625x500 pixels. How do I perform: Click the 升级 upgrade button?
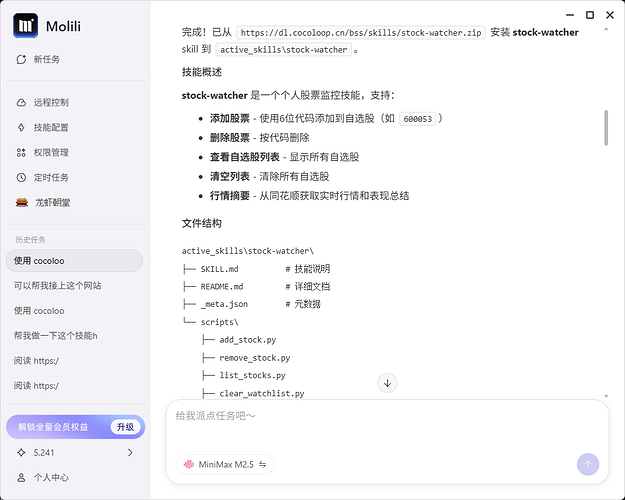pyautogui.click(x=125, y=427)
